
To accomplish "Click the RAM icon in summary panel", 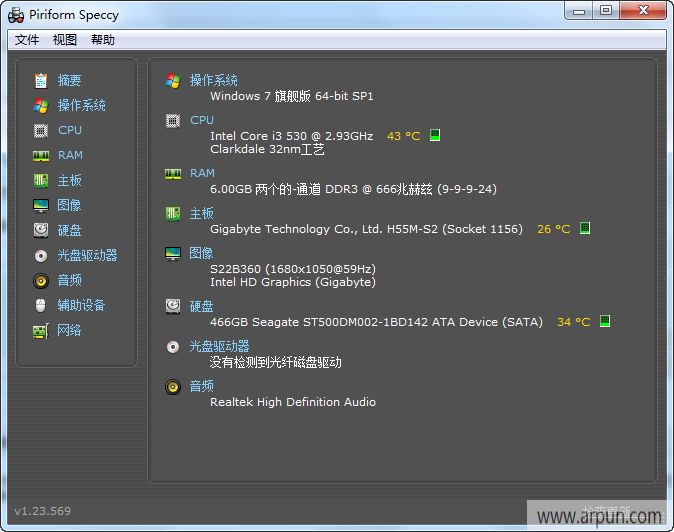I will pyautogui.click(x=173, y=174).
